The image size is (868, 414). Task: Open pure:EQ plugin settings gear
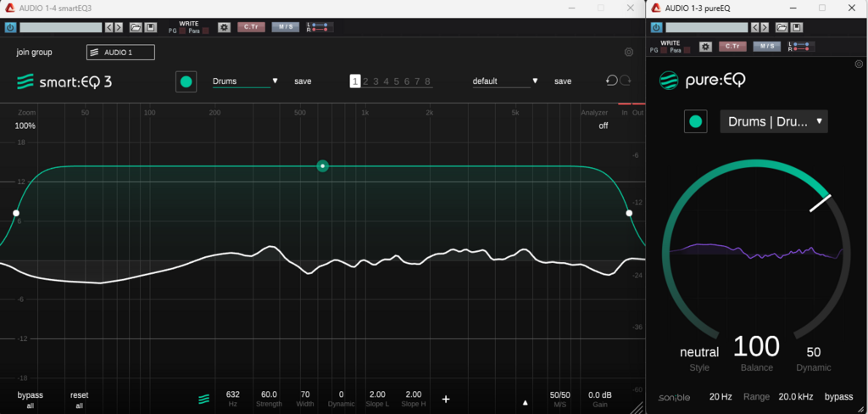pyautogui.click(x=859, y=64)
